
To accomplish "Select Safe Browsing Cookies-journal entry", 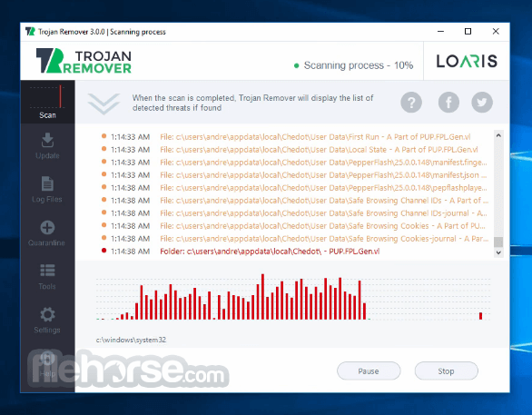I will (x=294, y=239).
